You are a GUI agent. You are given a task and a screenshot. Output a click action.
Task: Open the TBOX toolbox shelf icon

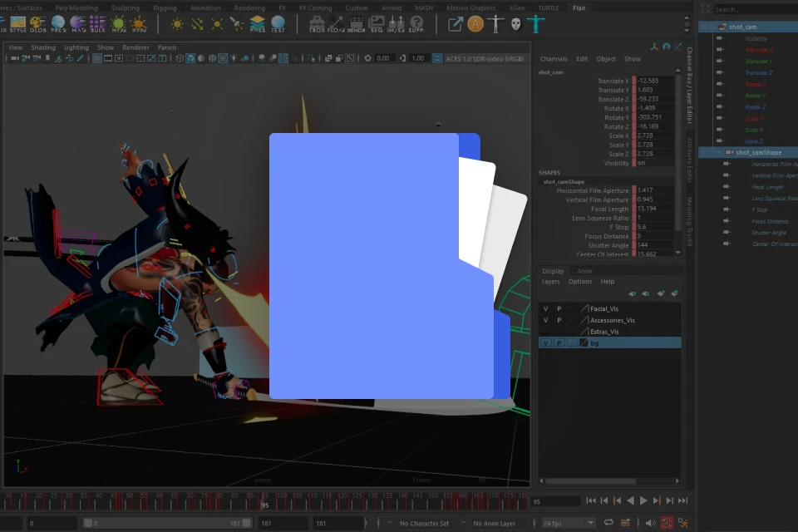(317, 24)
